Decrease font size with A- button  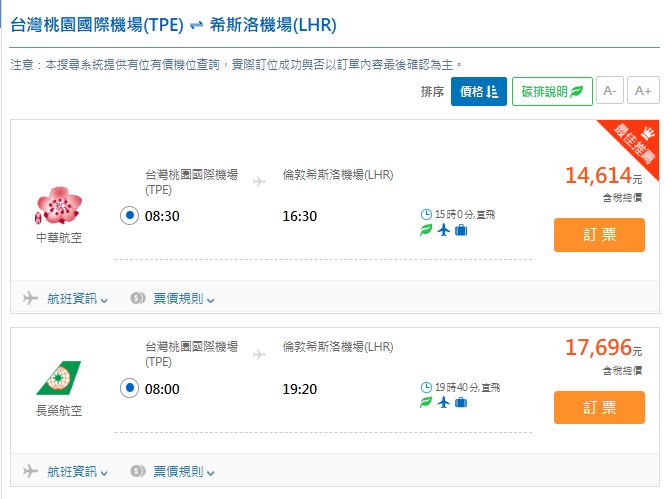[609, 91]
